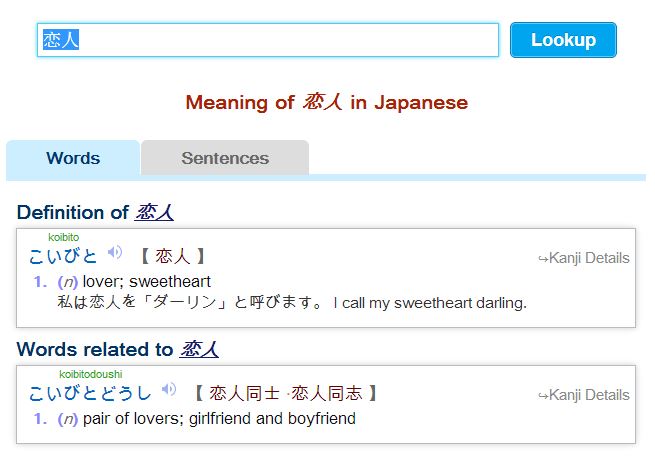Select the こいびとどうし hiragana headword
Screen dimensions: 655x456
tap(90, 393)
